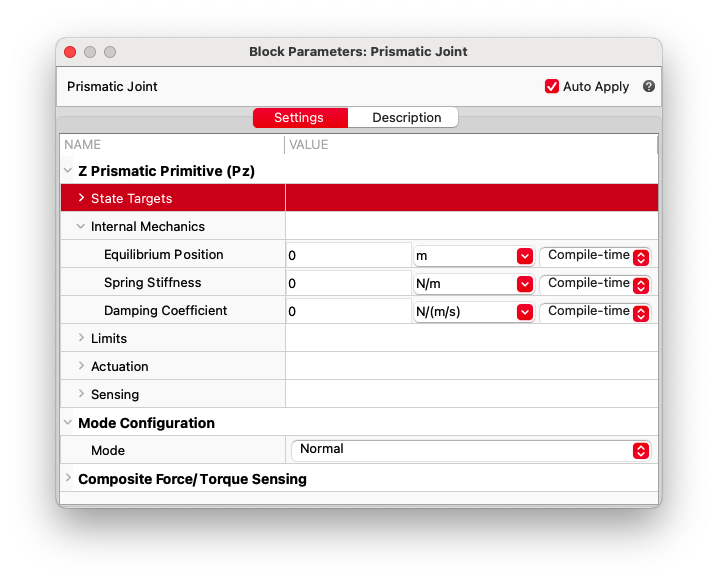Expand Composite Force/Torque Sensing section
The width and height of the screenshot is (718, 582).
tap(68, 478)
